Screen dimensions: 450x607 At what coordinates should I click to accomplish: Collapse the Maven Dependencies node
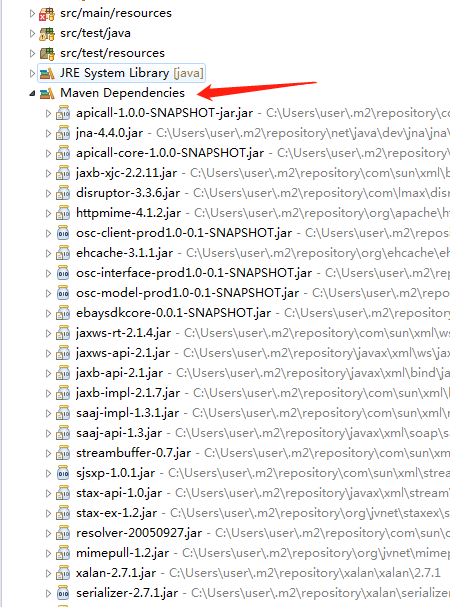[x=33, y=93]
